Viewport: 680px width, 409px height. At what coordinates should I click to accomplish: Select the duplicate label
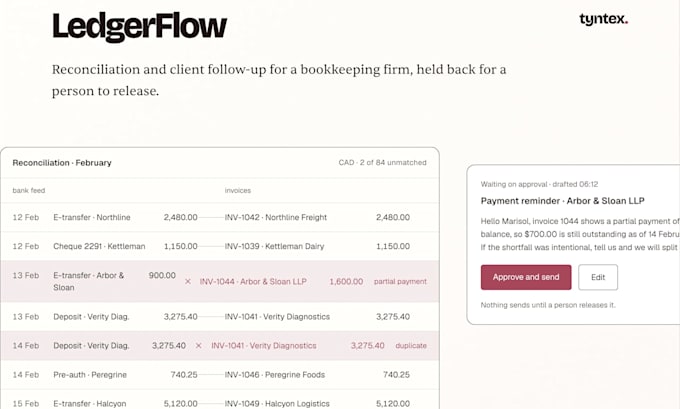(411, 346)
